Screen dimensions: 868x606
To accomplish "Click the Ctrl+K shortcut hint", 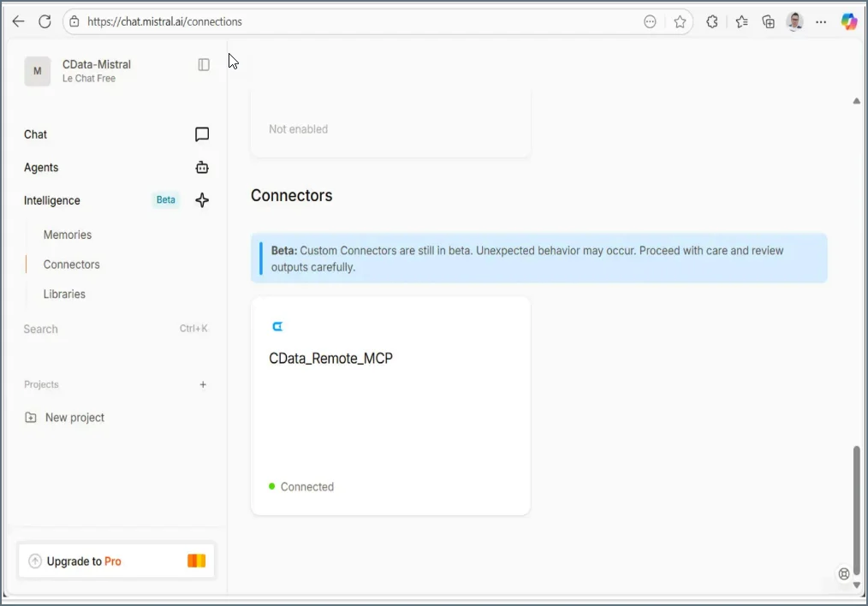I will 193,329.
